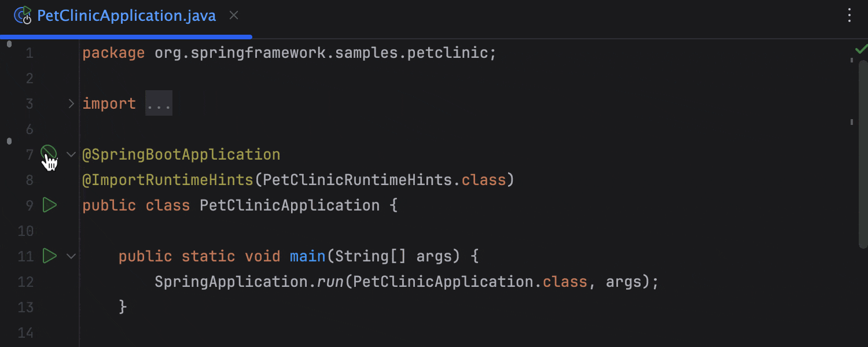Click the Java class icon in the editor tab
This screenshot has height=347, width=868.
click(x=23, y=16)
